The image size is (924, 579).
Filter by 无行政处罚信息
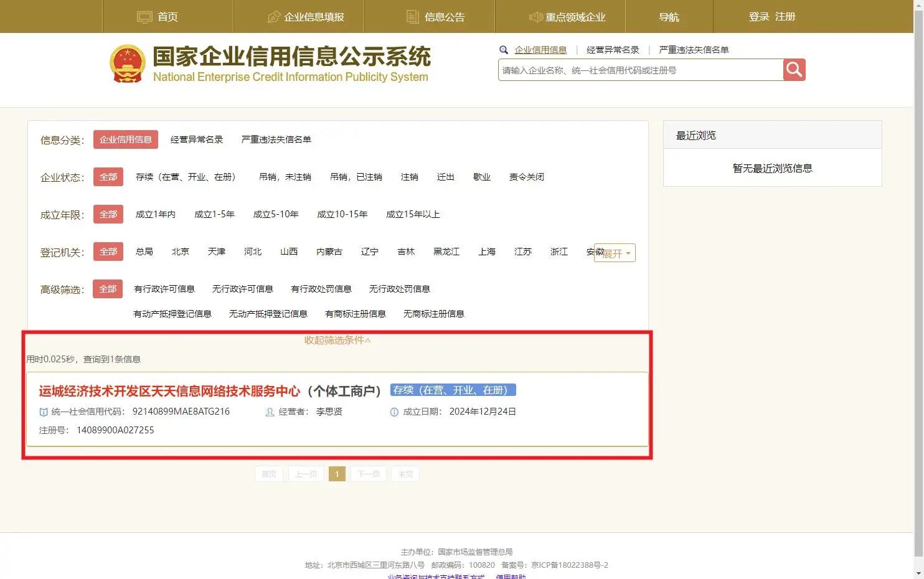(x=400, y=289)
